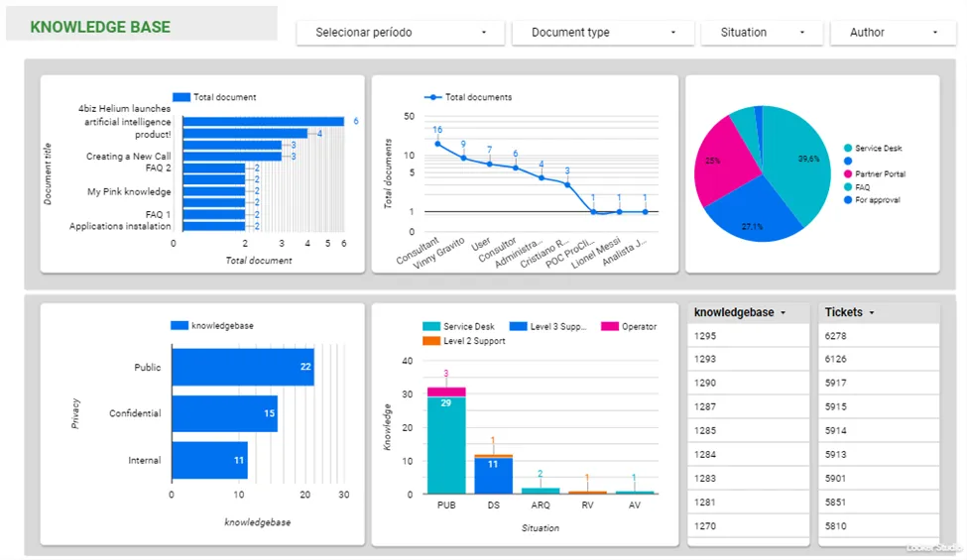Screen dimensions: 967x560
Task: Click Level 3 Supp... legend item
Action: 548,326
